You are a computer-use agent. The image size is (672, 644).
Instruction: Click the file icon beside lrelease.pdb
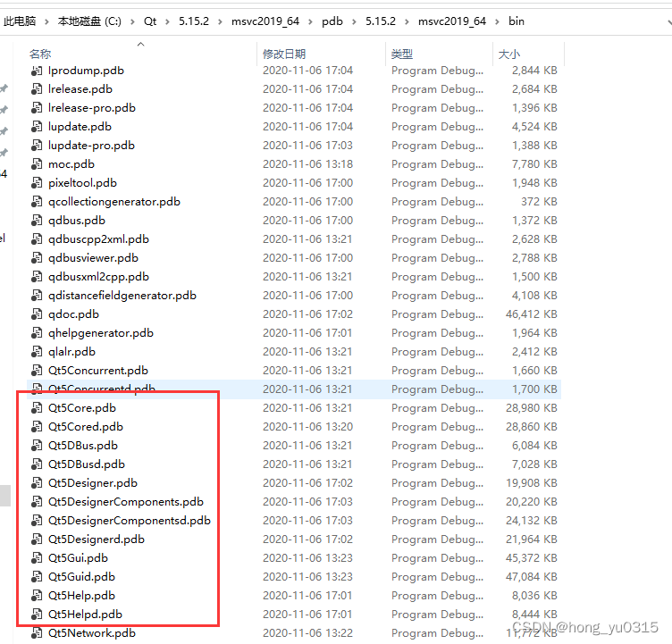pyautogui.click(x=37, y=89)
